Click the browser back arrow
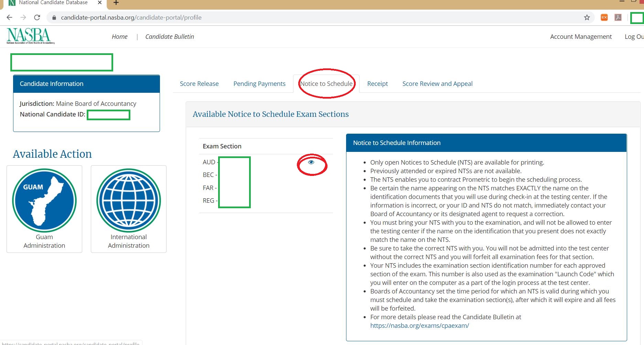This screenshot has width=644, height=345. coord(9,18)
